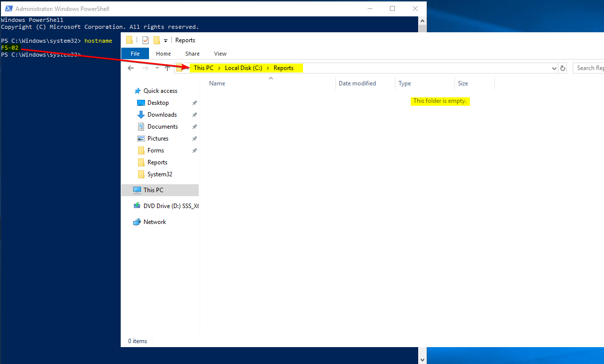Select Quick access in navigation pane

pos(160,91)
